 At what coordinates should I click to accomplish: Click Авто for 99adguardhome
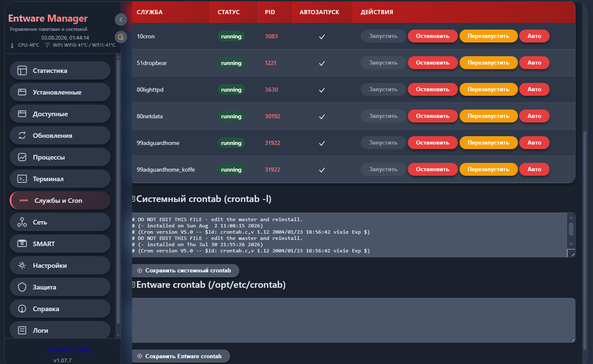click(x=534, y=143)
